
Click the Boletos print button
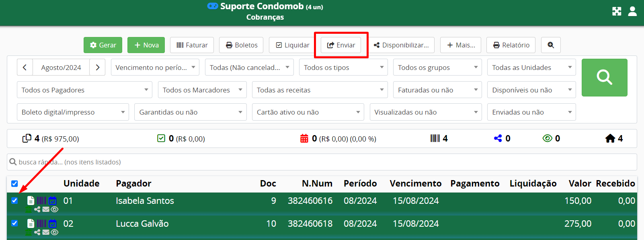(241, 45)
